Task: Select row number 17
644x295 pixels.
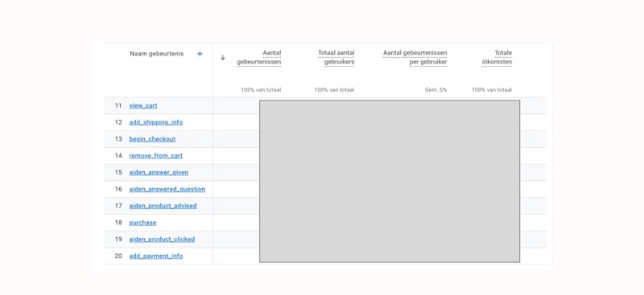Action: [118, 206]
